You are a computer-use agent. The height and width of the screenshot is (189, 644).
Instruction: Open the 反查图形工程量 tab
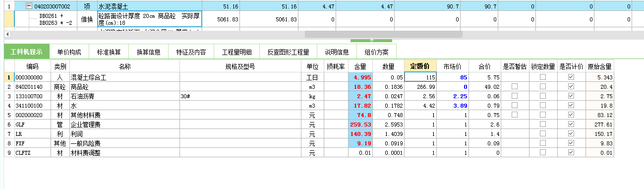click(288, 52)
